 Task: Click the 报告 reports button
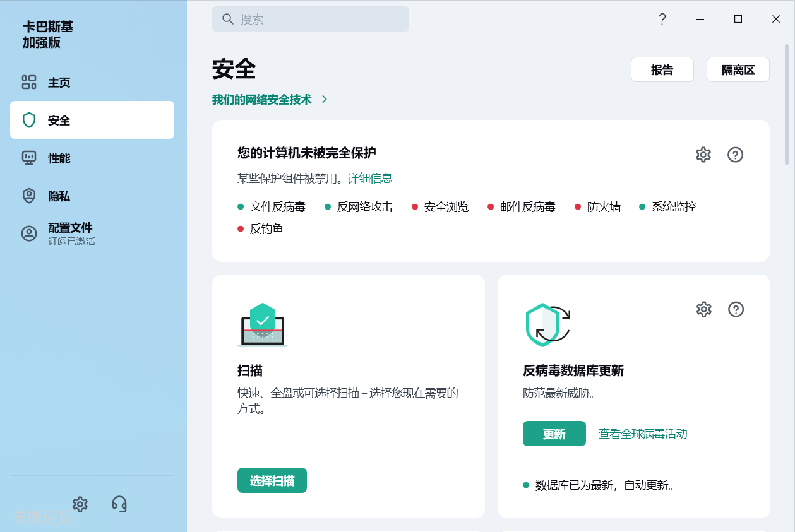662,70
